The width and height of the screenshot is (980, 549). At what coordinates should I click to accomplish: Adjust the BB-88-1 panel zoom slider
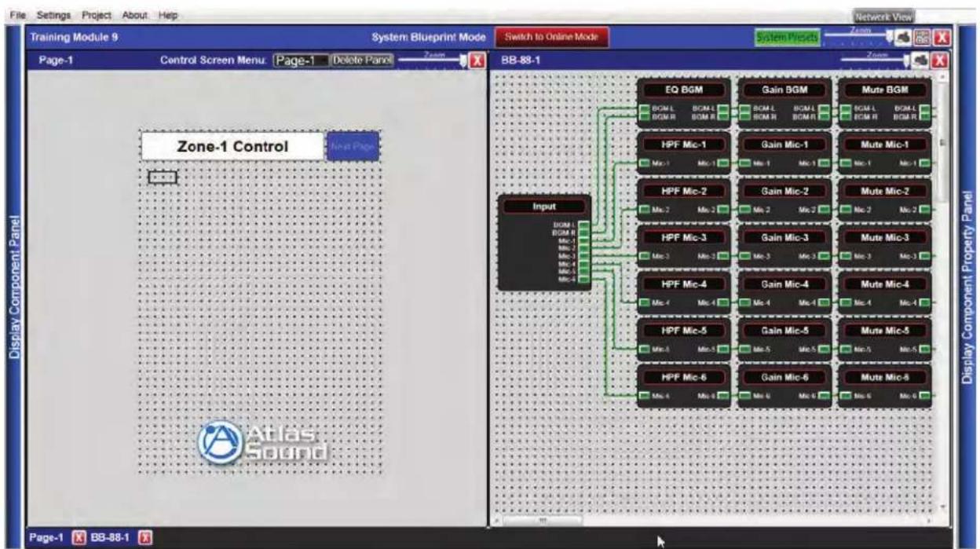point(874,60)
